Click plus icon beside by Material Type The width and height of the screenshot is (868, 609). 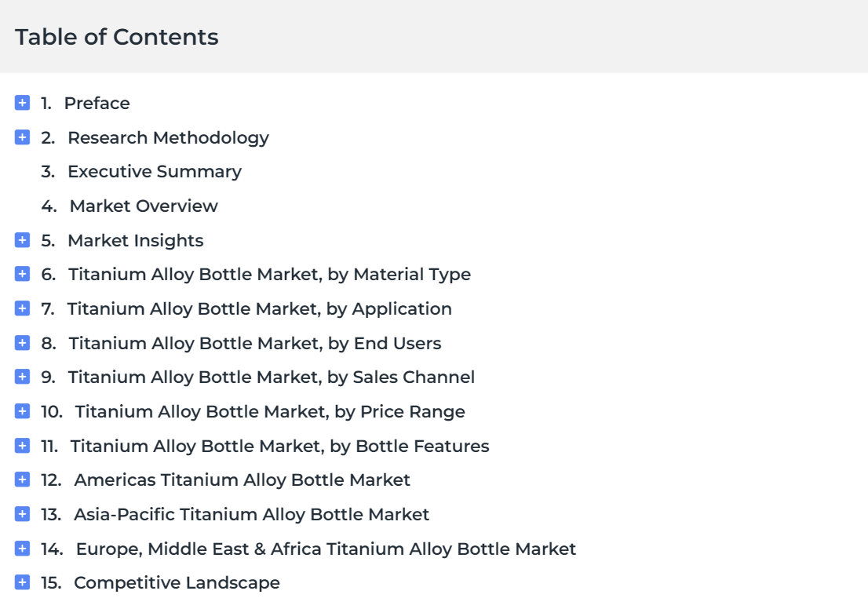click(x=22, y=273)
